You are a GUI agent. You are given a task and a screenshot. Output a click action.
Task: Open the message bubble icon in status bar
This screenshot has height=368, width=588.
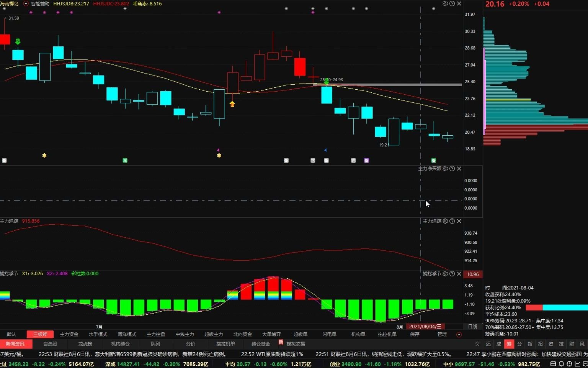(x=585, y=364)
